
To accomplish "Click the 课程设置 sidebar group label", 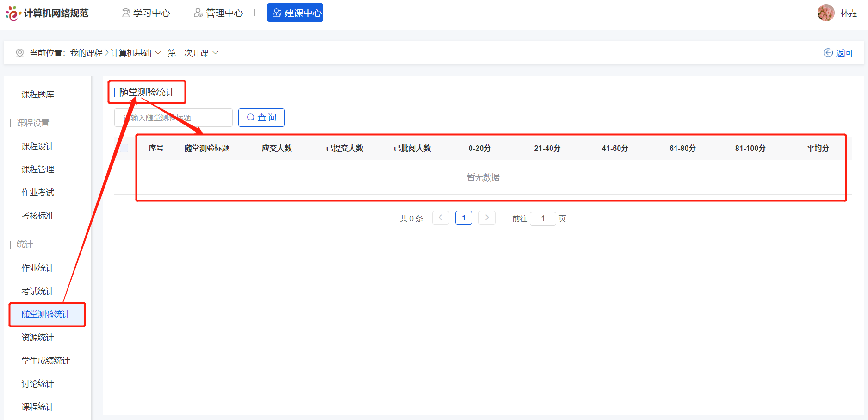I will [x=33, y=123].
